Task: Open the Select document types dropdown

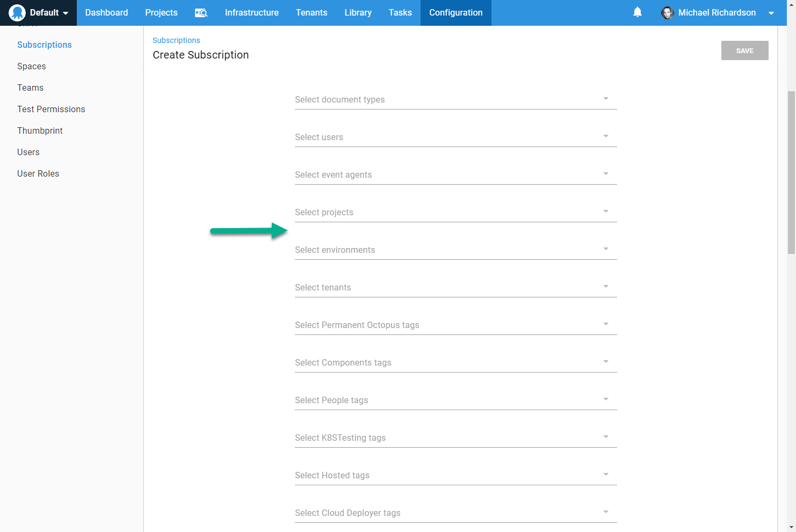Action: pyautogui.click(x=605, y=99)
